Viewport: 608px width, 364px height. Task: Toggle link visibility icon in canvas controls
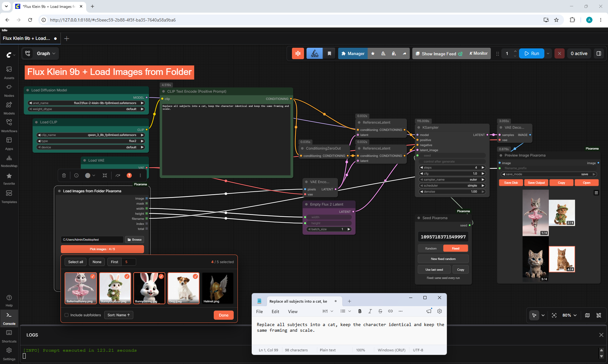pos(599,315)
